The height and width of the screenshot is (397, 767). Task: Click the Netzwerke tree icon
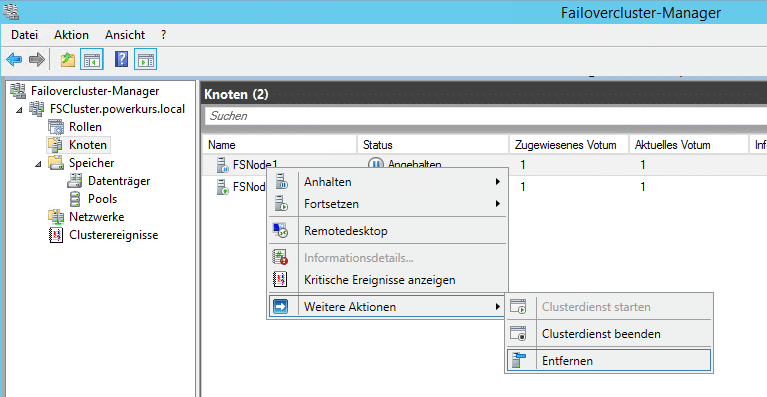click(x=56, y=217)
